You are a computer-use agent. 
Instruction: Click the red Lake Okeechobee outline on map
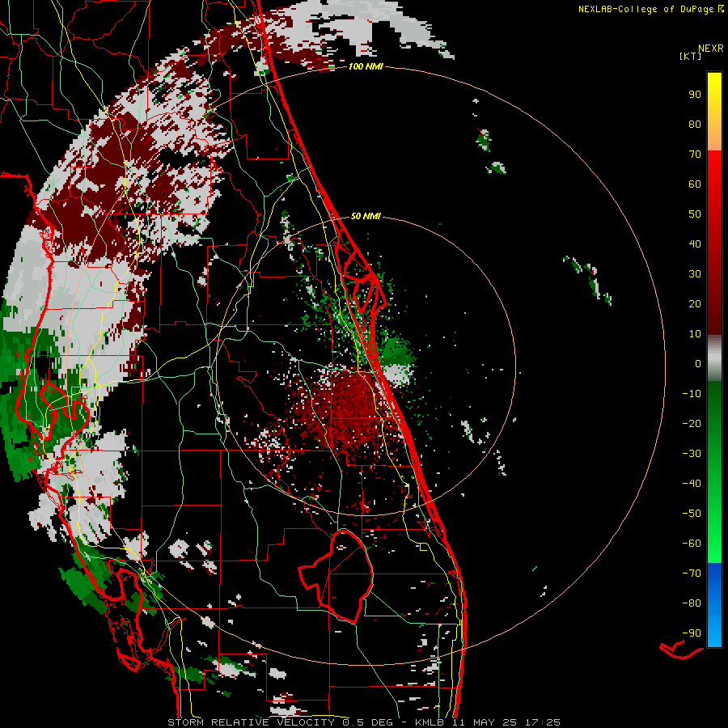336,576
